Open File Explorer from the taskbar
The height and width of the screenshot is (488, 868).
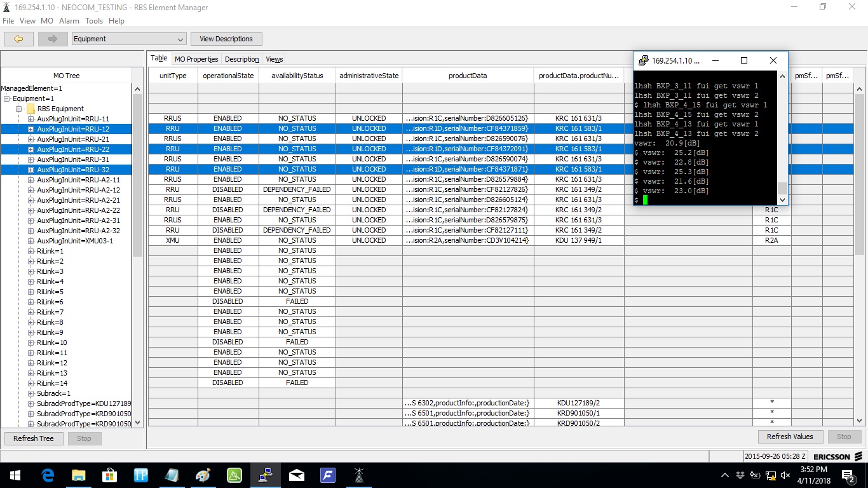pyautogui.click(x=79, y=475)
